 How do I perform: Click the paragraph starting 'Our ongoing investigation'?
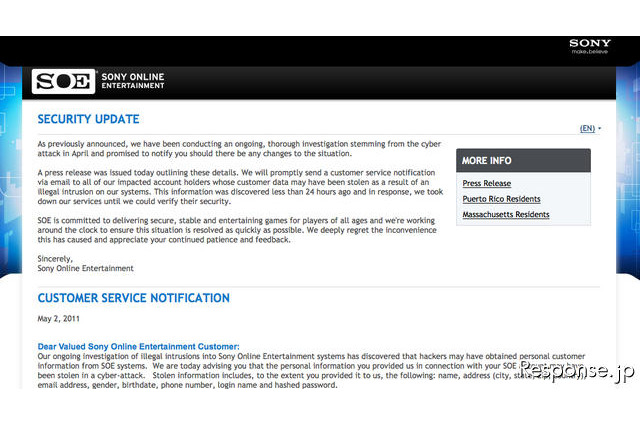260,370
